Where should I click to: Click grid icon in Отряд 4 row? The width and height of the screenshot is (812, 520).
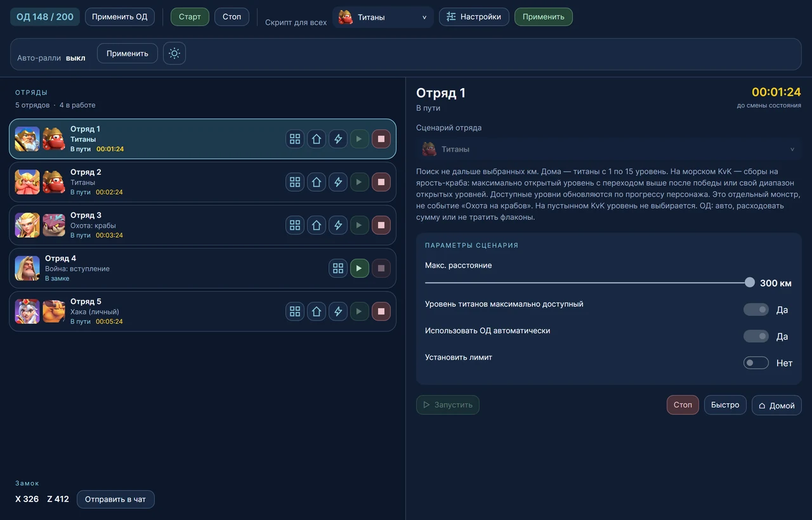coord(338,268)
